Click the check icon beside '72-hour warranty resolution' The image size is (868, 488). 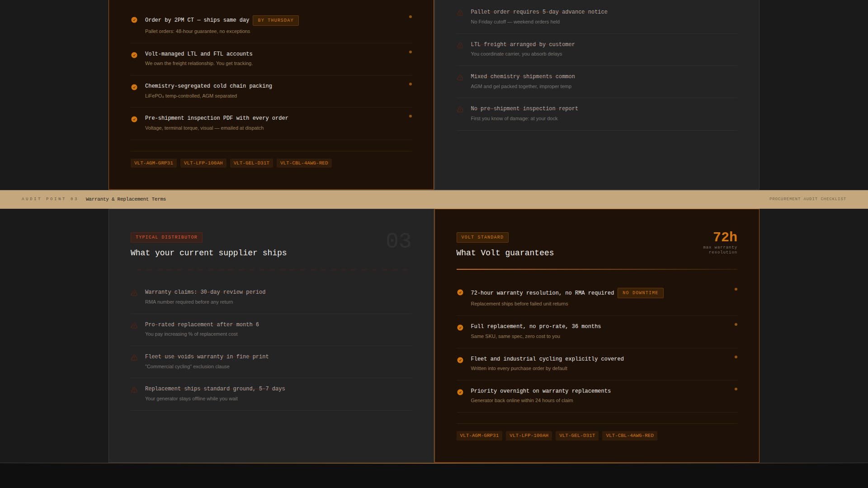click(460, 293)
